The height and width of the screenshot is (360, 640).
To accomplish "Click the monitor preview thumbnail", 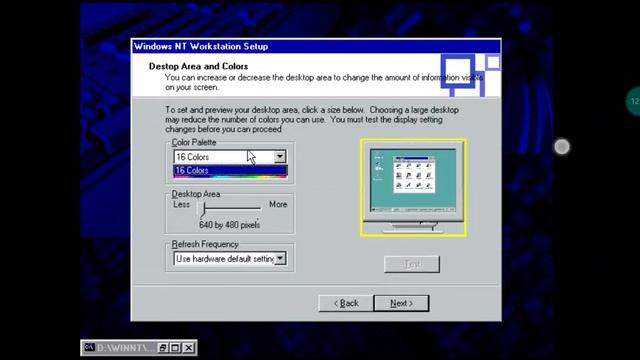I will click(413, 188).
